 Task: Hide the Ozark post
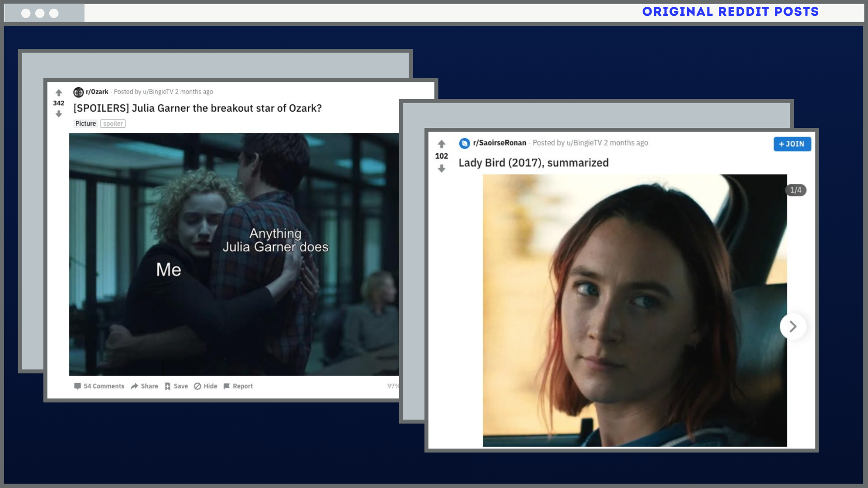click(x=206, y=386)
